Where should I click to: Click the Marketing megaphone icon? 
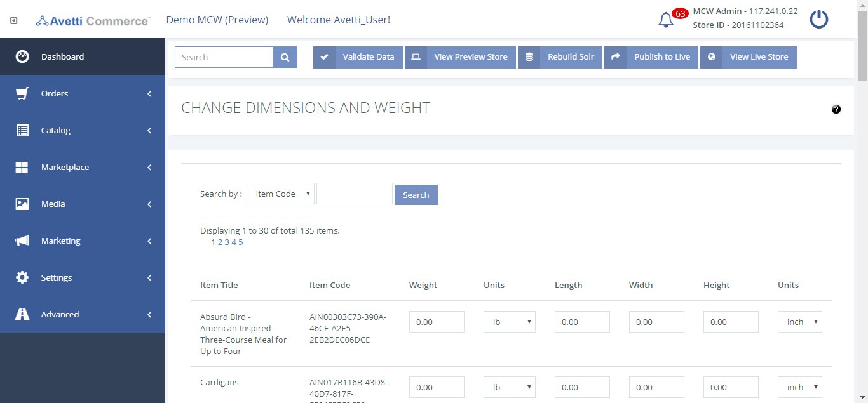[x=22, y=241]
